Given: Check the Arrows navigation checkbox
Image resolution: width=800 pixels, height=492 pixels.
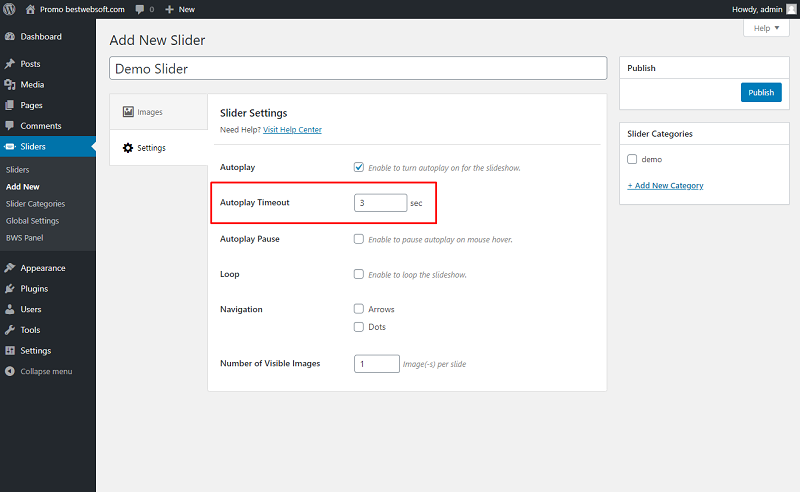Looking at the screenshot, I should 359,309.
